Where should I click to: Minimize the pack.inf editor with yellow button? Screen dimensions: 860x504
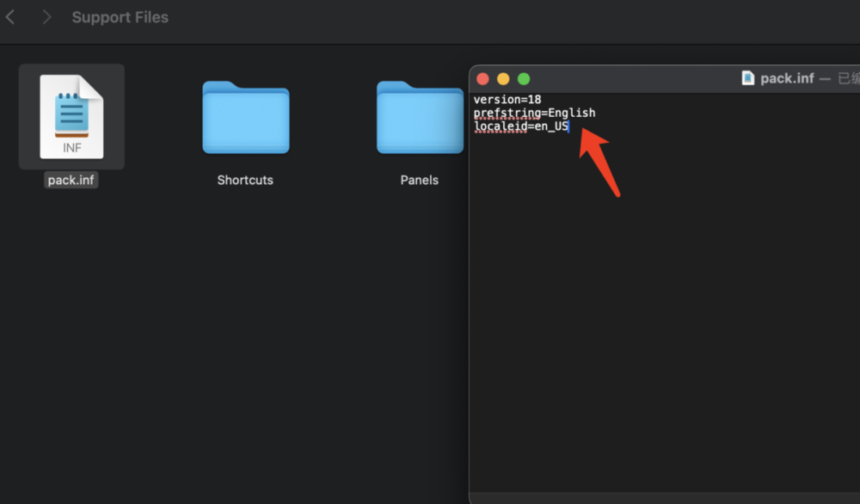click(x=503, y=79)
